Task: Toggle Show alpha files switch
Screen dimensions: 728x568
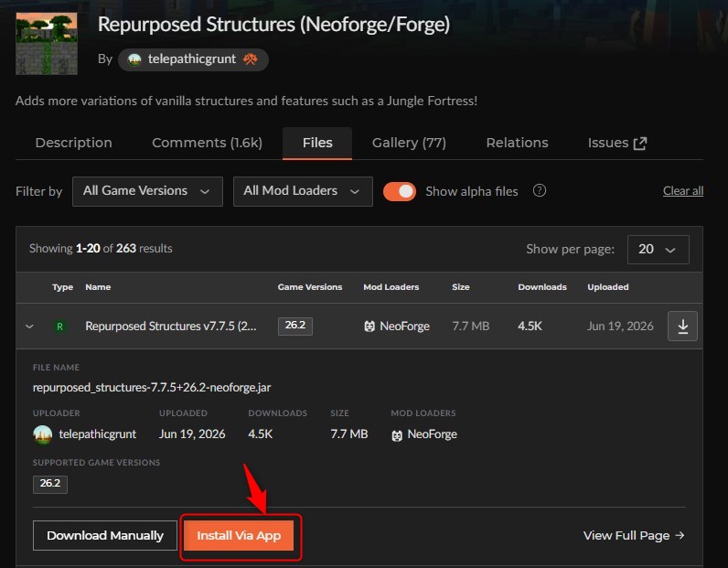Action: coord(400,191)
